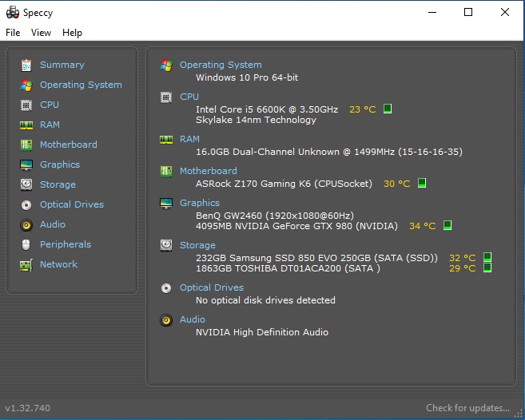Open the File menu
This screenshot has height=420, width=525.
click(13, 33)
